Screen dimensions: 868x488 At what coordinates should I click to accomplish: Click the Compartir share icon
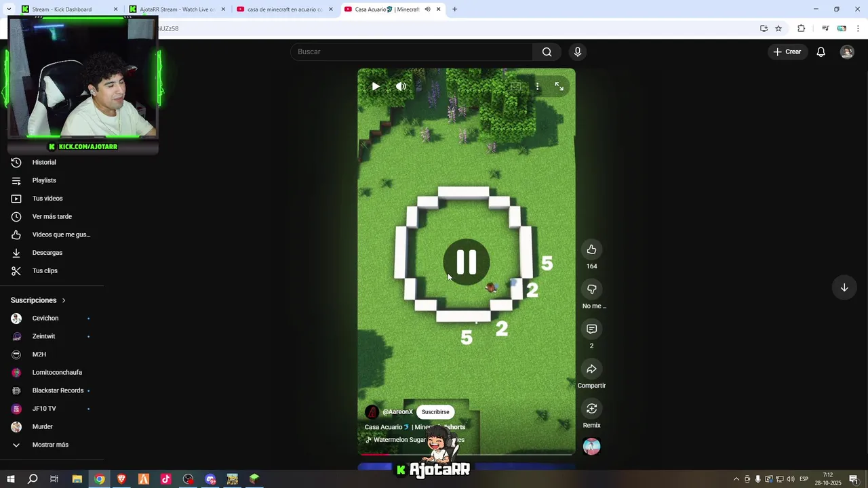pyautogui.click(x=591, y=369)
